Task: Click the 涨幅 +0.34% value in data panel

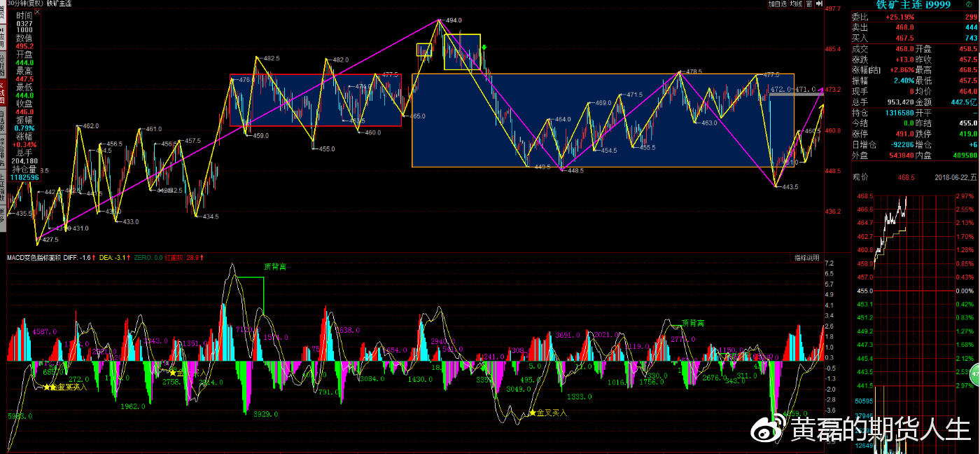Action: click(x=25, y=144)
